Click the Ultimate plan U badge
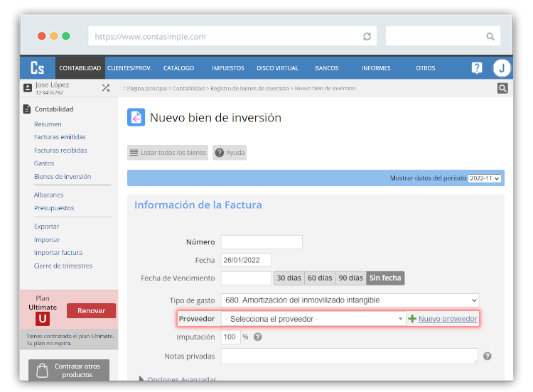 pos(43,319)
